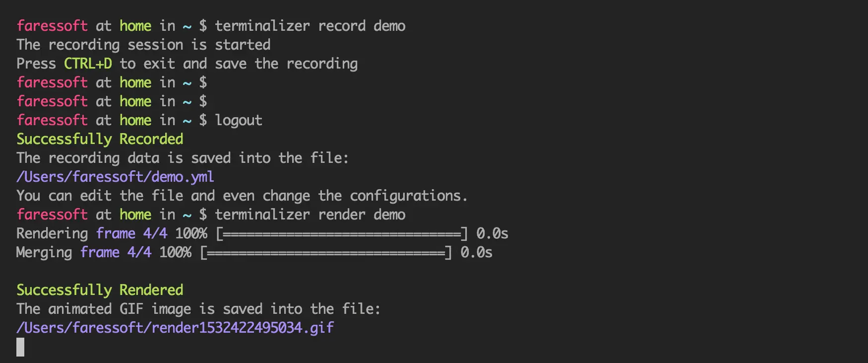Click the terminal cursor block at bottom

[x=20, y=347]
